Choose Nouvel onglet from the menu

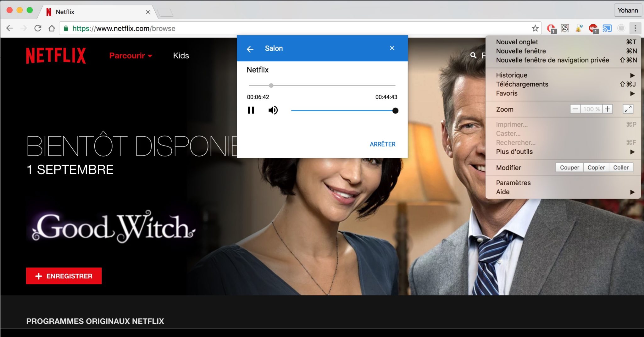pos(563,42)
